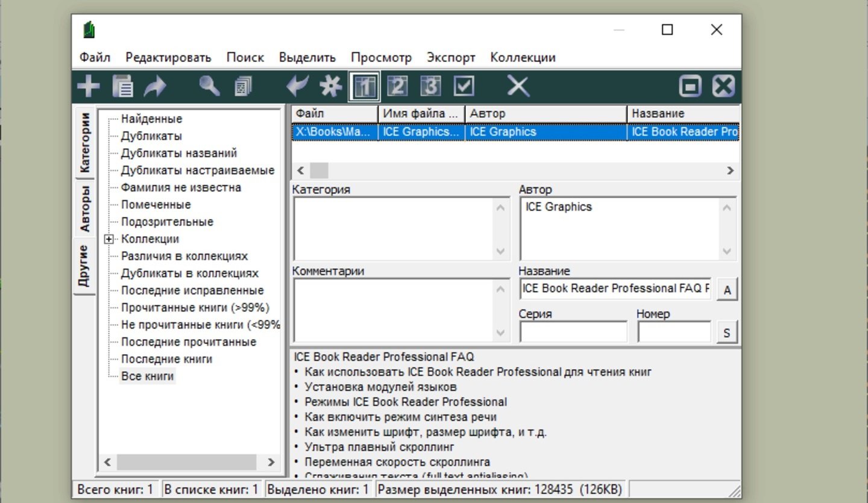Click the paste clipboard toolbar icon

point(123,87)
